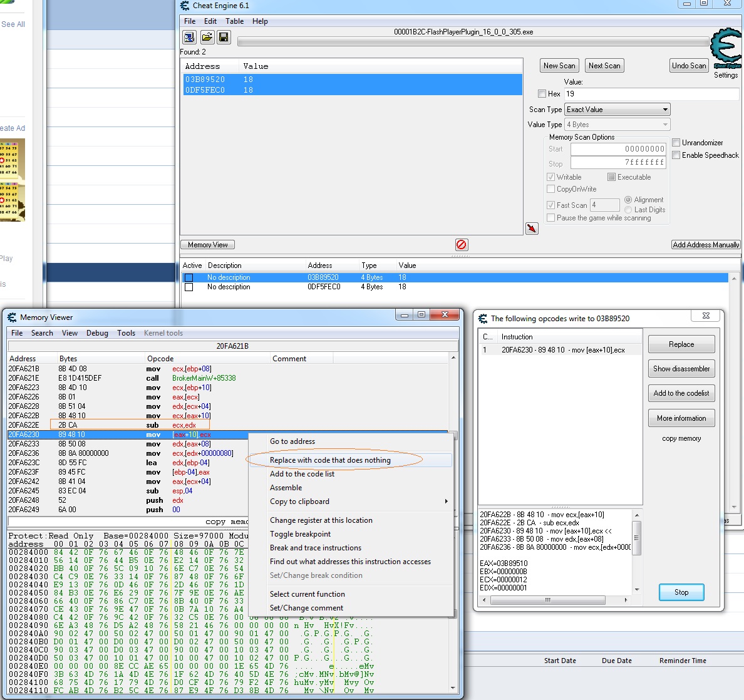Click the Next Scan button

click(604, 66)
